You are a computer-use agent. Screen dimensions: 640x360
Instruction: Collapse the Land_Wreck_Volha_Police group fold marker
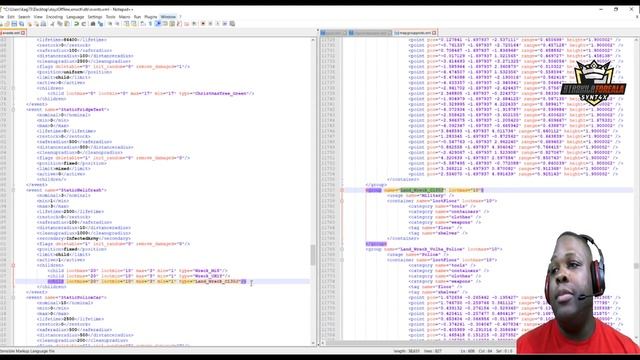(x=342, y=249)
